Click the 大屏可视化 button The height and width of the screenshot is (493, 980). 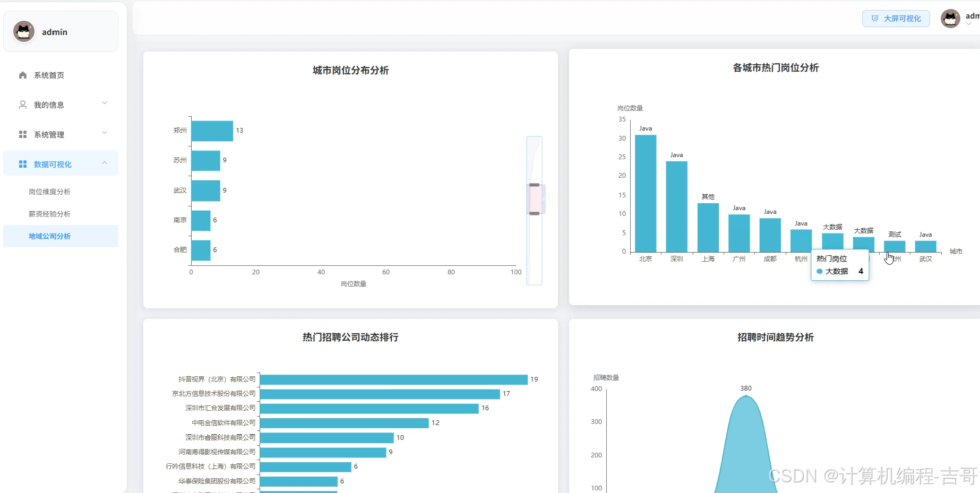pyautogui.click(x=896, y=19)
